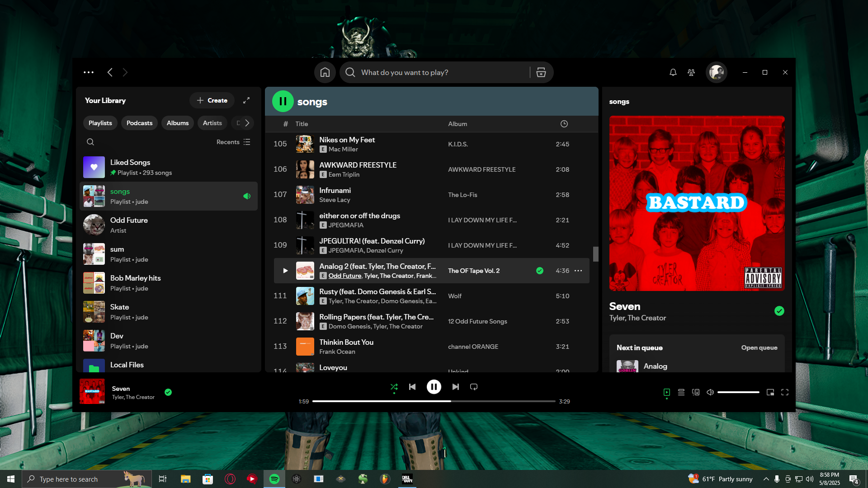
Task: Expand Your Library panel with the arrows icon
Action: (246, 100)
